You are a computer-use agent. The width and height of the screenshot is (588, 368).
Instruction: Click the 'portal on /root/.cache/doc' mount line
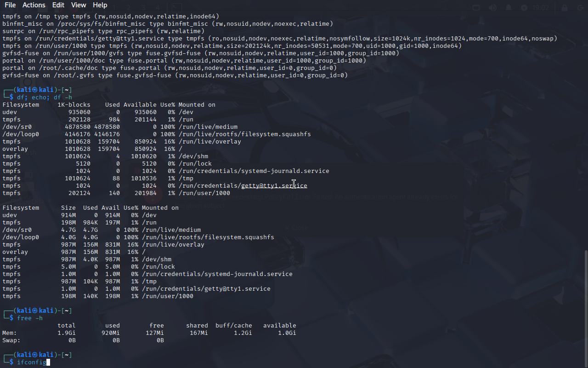(x=170, y=68)
